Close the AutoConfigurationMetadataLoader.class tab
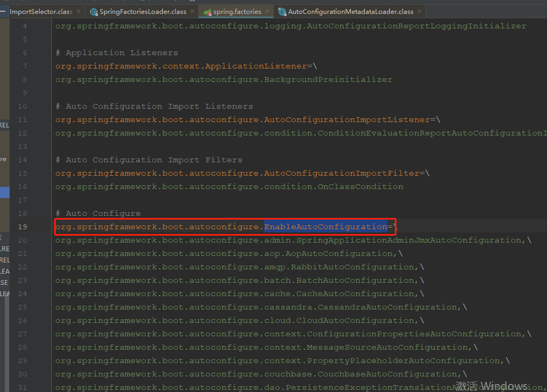The image size is (547, 392). pyautogui.click(x=419, y=10)
